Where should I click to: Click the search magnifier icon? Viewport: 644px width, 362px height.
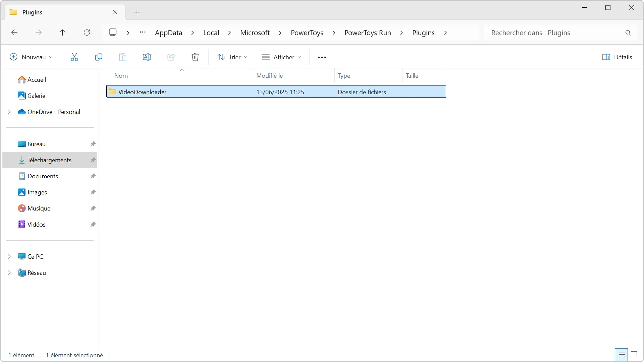click(x=628, y=33)
